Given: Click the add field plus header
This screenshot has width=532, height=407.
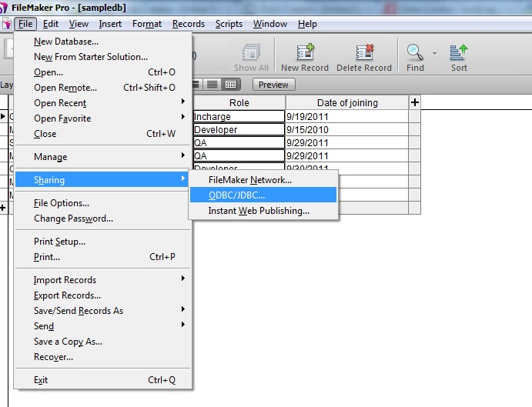Looking at the screenshot, I should (415, 102).
